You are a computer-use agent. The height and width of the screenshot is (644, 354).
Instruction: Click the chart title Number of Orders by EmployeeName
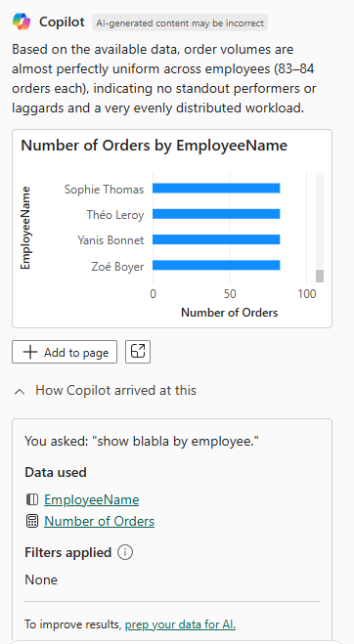(x=155, y=146)
